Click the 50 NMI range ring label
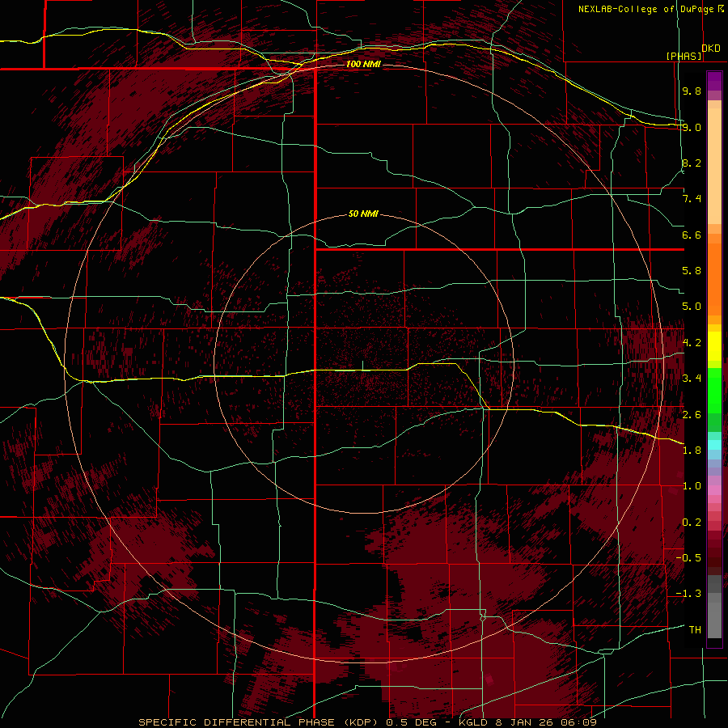Screen dimensions: 728x728 (363, 214)
